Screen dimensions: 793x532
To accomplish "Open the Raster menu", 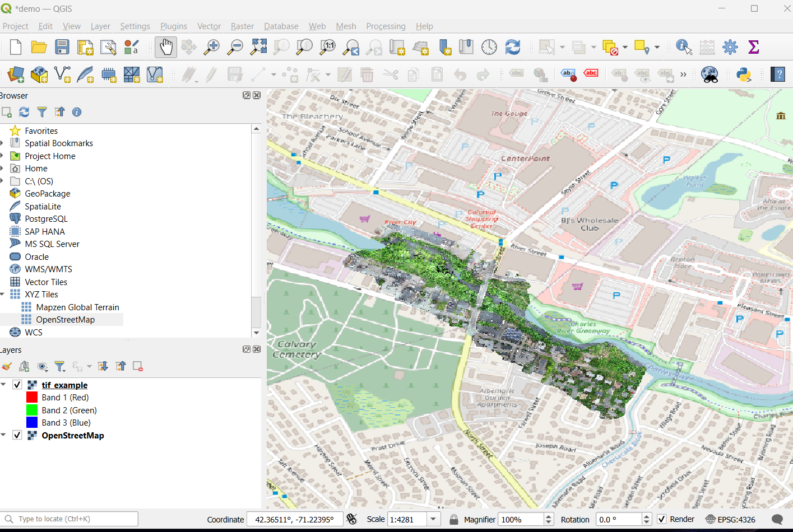I will pos(242,26).
